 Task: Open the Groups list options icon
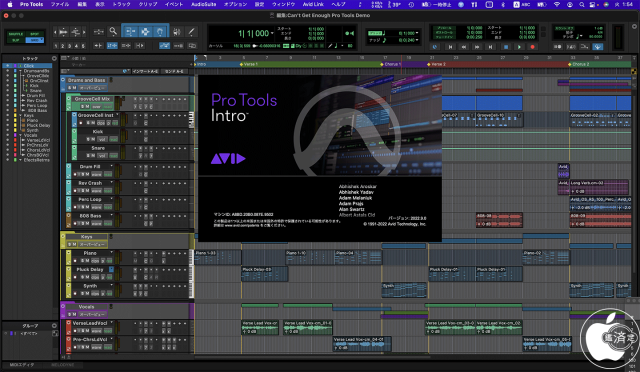(54, 325)
